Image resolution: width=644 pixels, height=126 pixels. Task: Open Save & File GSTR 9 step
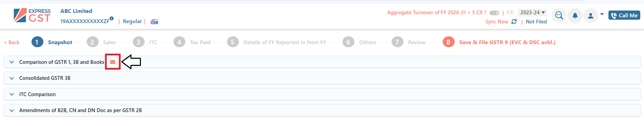coord(499,42)
